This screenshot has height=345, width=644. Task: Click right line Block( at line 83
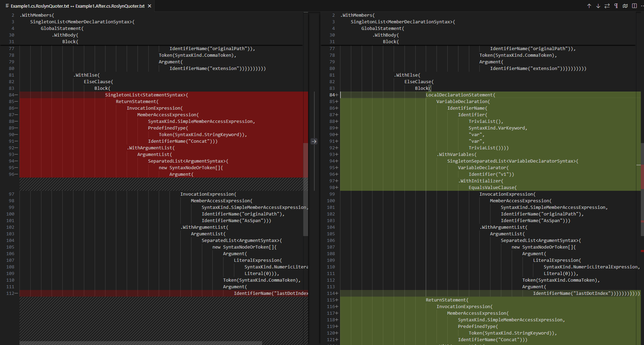[x=423, y=88]
